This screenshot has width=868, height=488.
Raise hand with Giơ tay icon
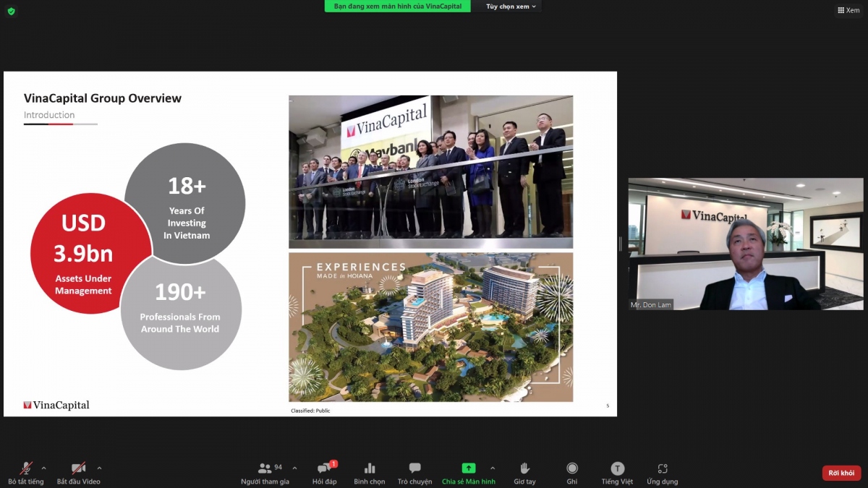tap(524, 468)
